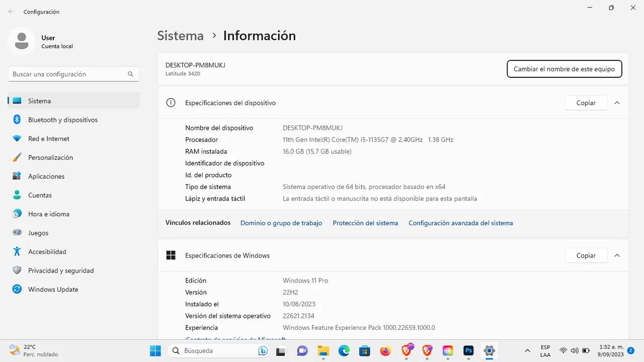Click the Id. del producto label
This screenshot has height=362, width=644.
208,175
